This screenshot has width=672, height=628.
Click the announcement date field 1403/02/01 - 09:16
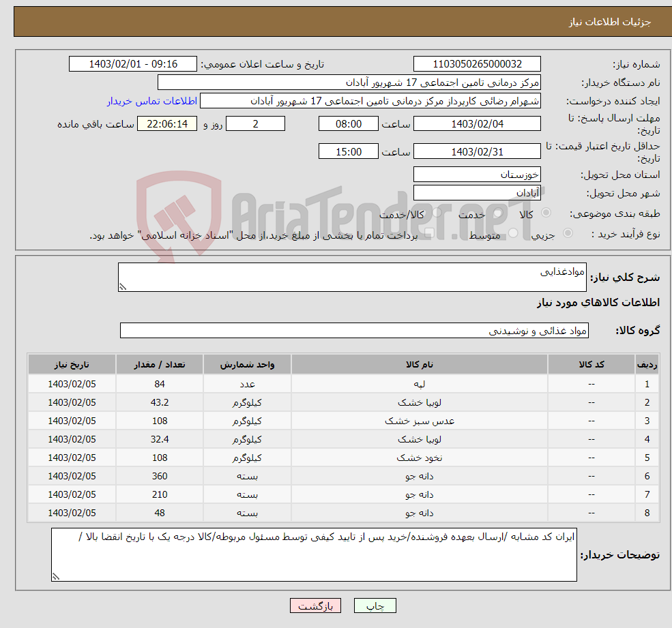coord(133,64)
